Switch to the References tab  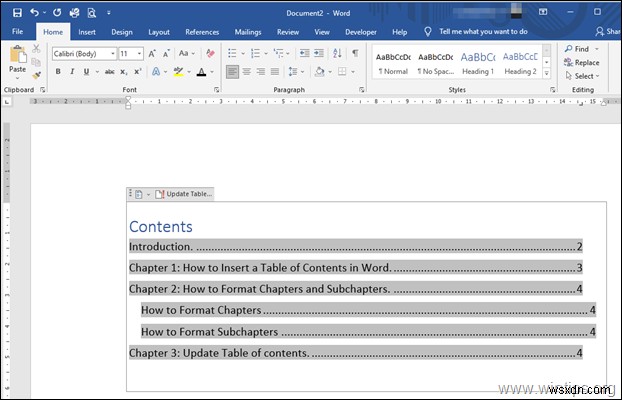coord(202,32)
